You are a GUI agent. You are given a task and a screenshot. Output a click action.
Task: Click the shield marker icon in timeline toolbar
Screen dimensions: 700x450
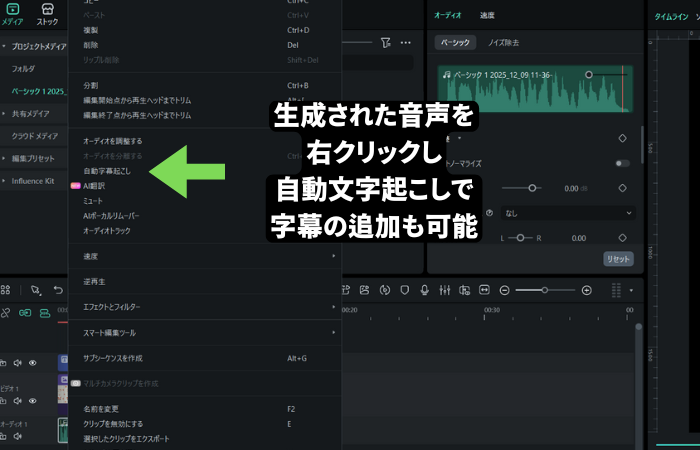pos(404,290)
